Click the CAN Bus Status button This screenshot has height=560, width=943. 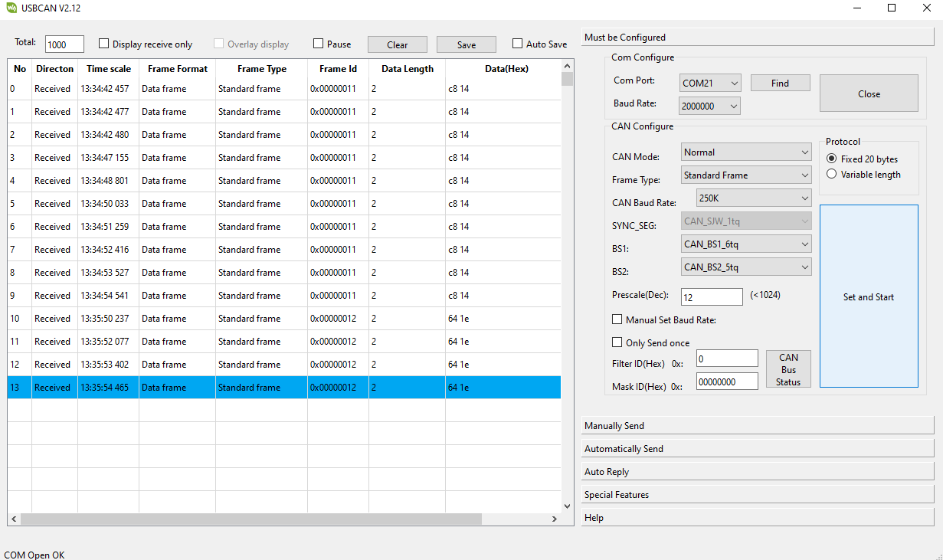[x=788, y=369]
